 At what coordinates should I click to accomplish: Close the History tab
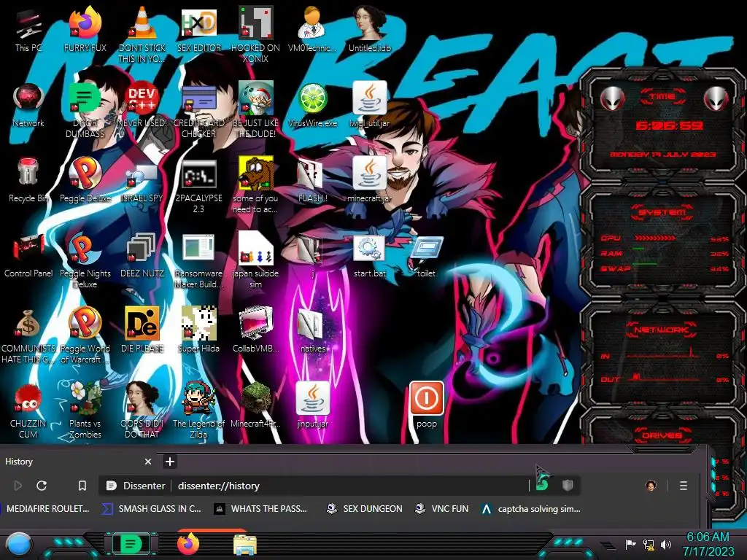147,462
